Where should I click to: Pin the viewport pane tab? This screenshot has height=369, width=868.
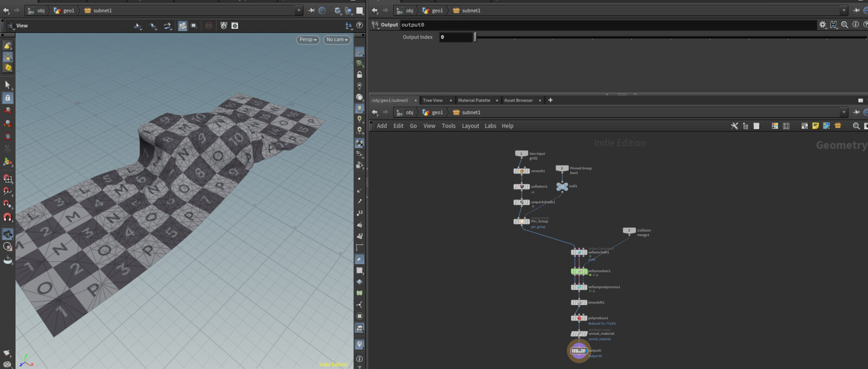tap(311, 10)
